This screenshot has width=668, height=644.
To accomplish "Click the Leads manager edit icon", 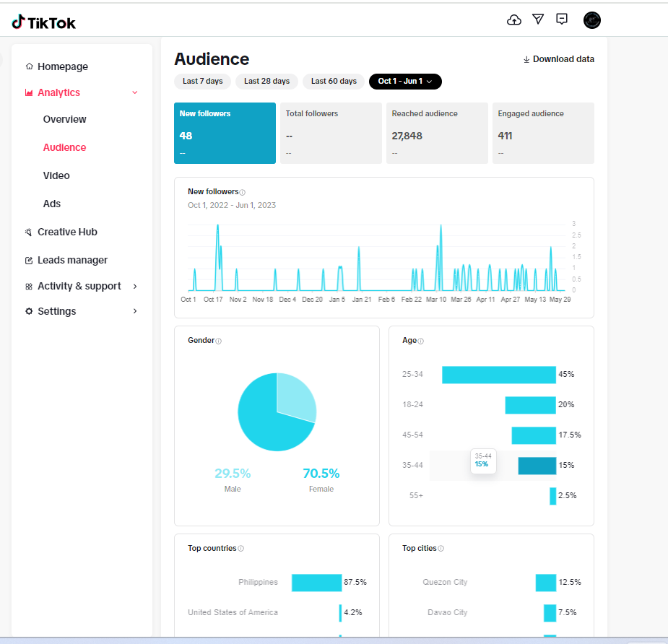I will coord(29,260).
